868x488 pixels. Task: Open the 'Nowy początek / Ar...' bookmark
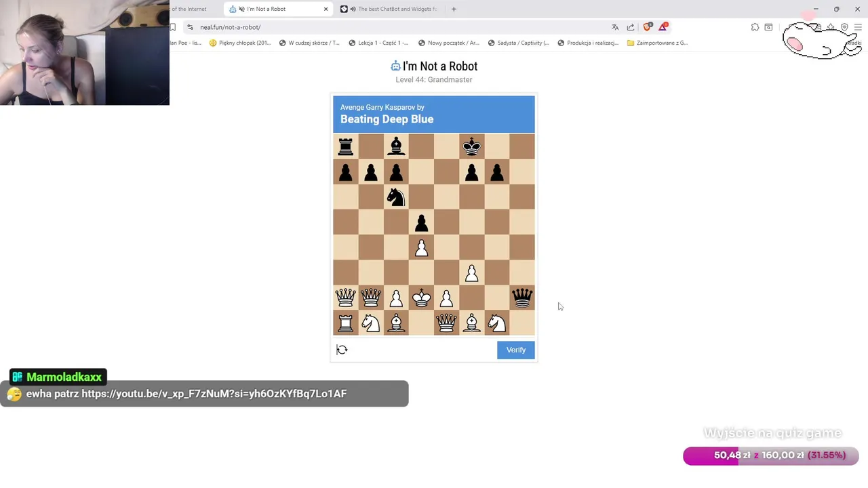click(x=448, y=43)
